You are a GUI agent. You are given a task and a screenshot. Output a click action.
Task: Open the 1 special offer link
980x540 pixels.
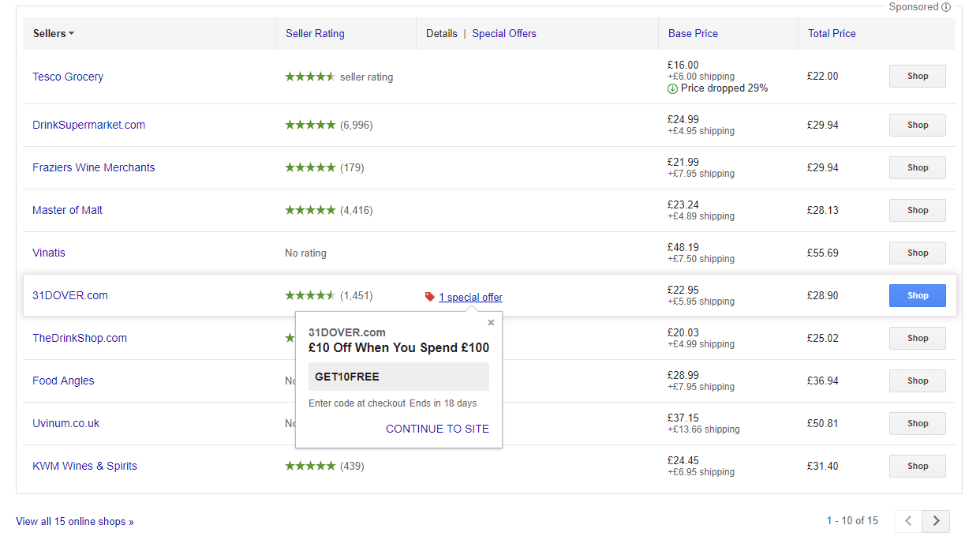point(470,297)
